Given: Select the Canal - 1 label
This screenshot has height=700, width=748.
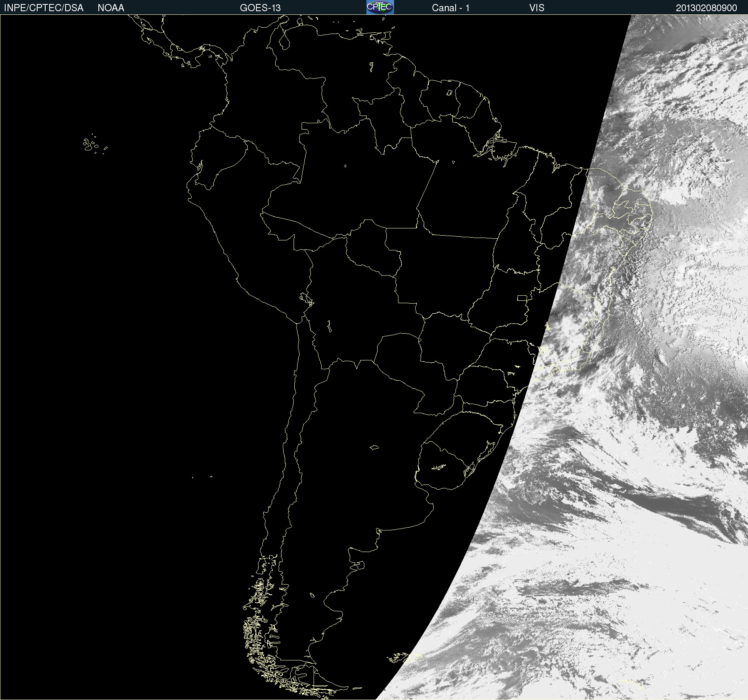Looking at the screenshot, I should (450, 8).
